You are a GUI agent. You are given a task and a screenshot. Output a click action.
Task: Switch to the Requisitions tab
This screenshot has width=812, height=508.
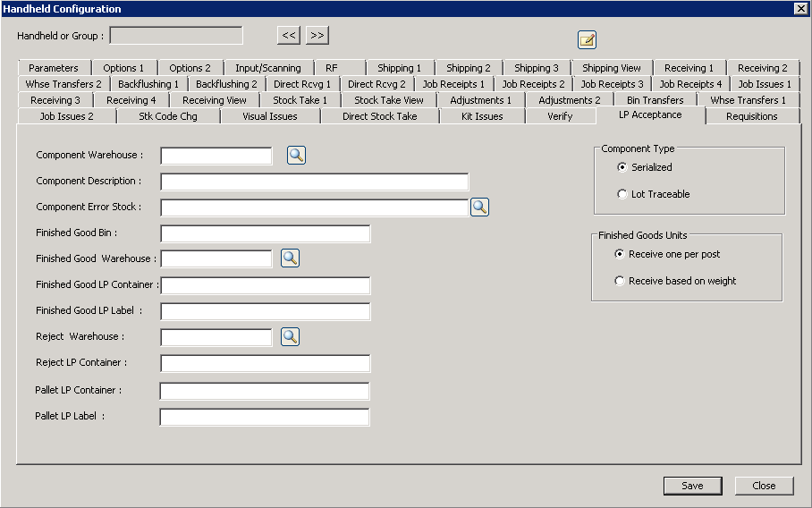click(751, 116)
